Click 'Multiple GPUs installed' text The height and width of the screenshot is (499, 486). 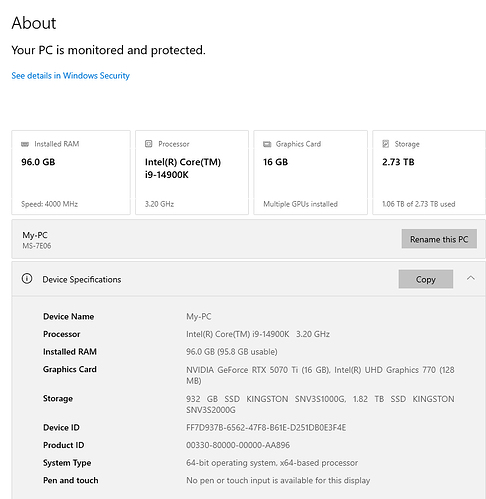coord(300,204)
